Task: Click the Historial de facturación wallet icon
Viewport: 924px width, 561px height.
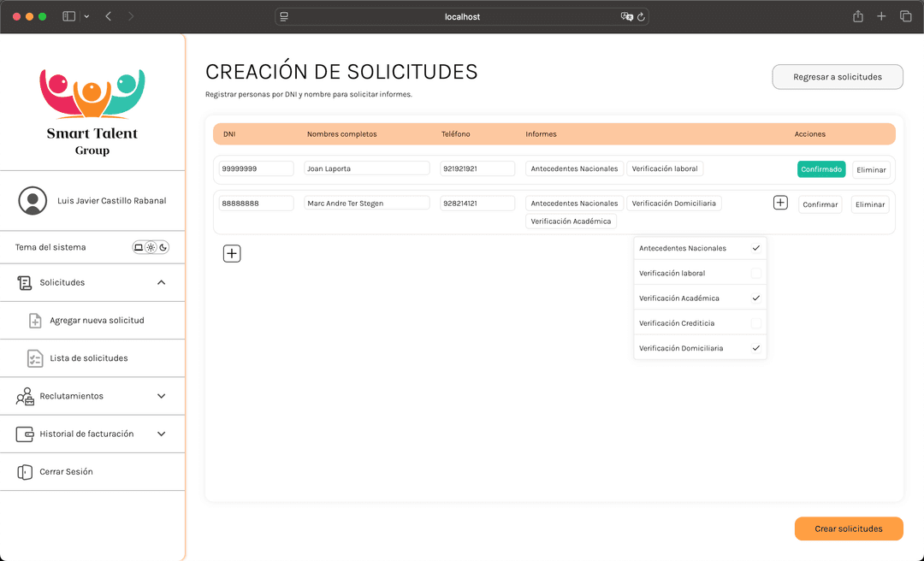Action: [24, 434]
